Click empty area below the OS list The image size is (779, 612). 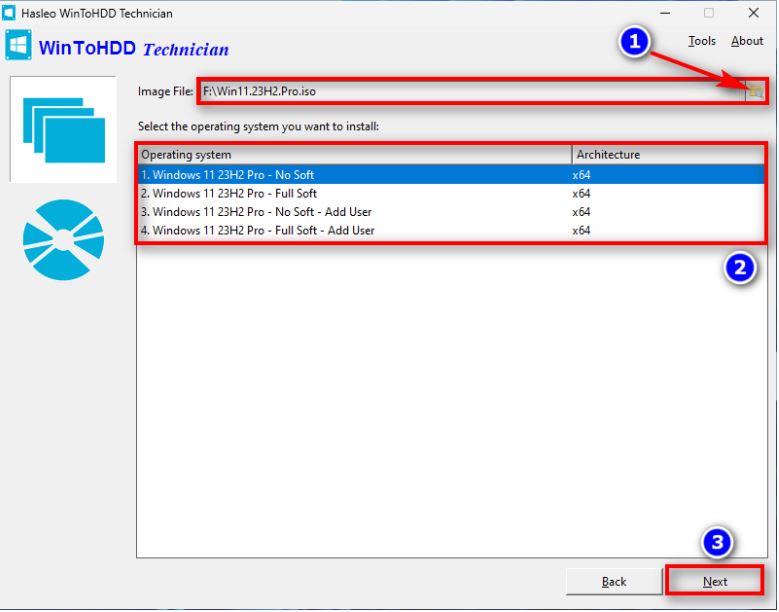click(x=450, y=400)
